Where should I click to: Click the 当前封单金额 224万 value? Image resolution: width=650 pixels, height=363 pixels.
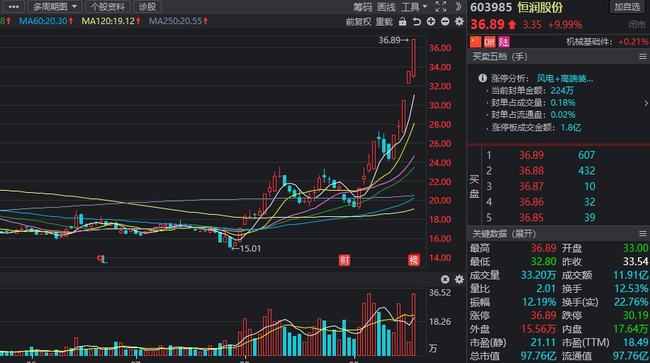tap(562, 90)
